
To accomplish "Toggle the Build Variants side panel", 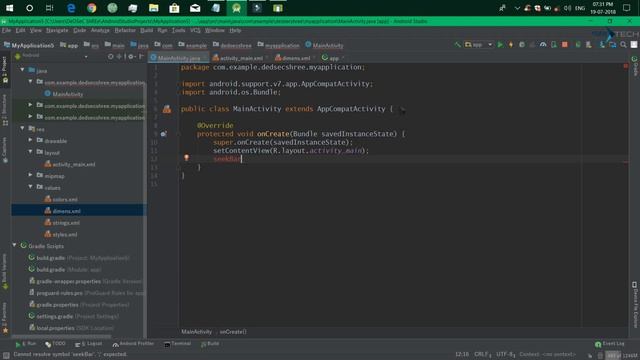I will [x=5, y=272].
